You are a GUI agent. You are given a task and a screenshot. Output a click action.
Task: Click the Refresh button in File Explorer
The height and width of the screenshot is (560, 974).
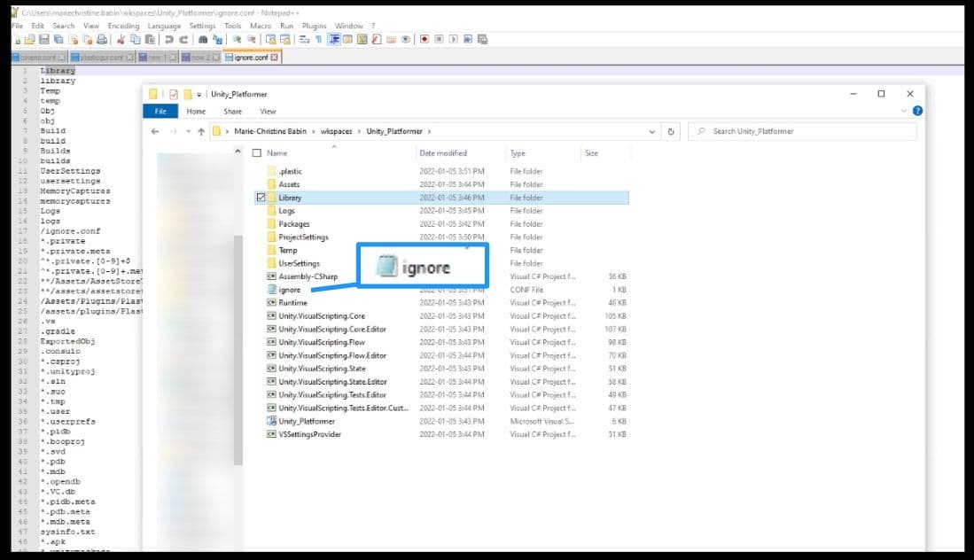pyautogui.click(x=670, y=131)
